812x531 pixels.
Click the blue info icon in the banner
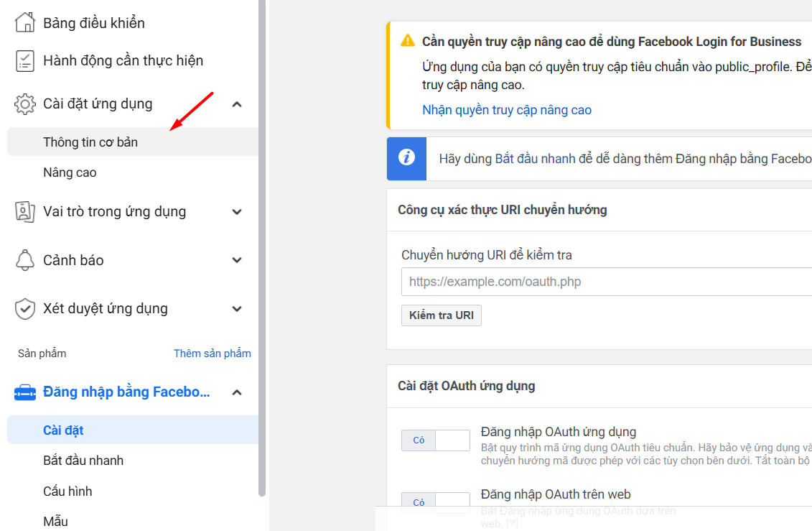point(406,157)
